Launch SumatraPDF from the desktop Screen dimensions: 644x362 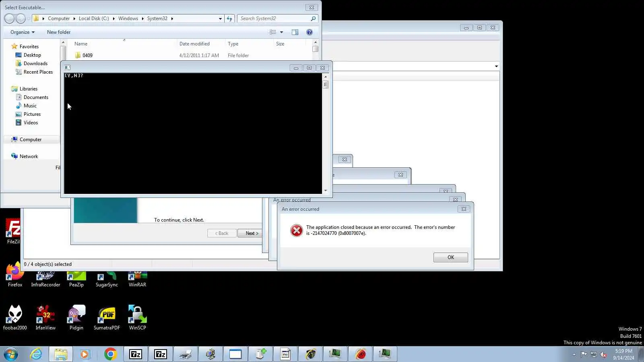click(107, 318)
